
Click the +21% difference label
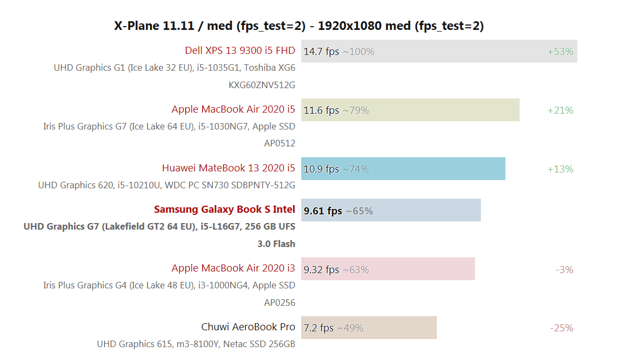(560, 110)
